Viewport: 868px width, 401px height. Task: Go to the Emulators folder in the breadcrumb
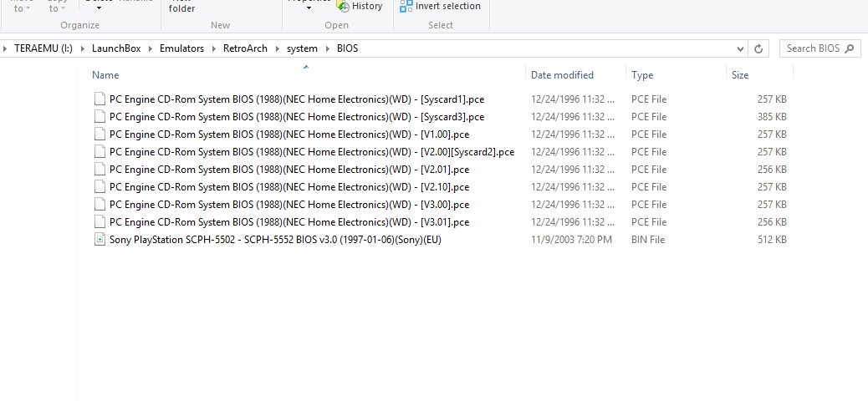[181, 48]
